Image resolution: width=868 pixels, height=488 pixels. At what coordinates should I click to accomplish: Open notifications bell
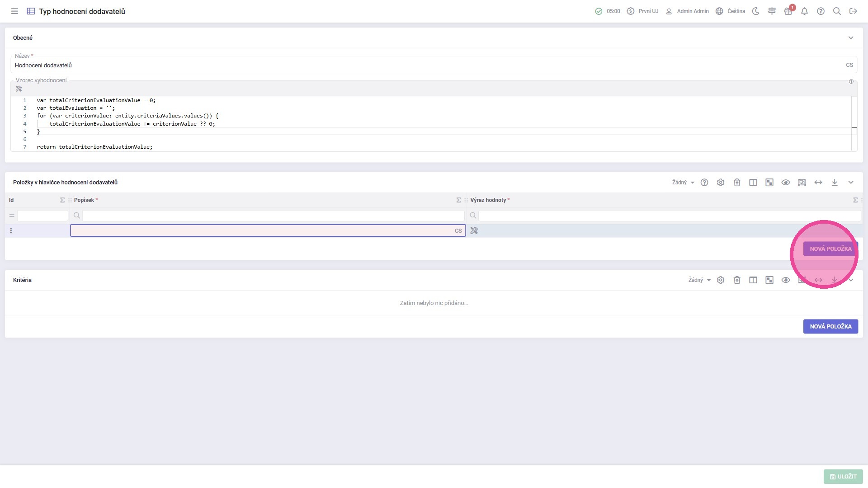coord(805,11)
